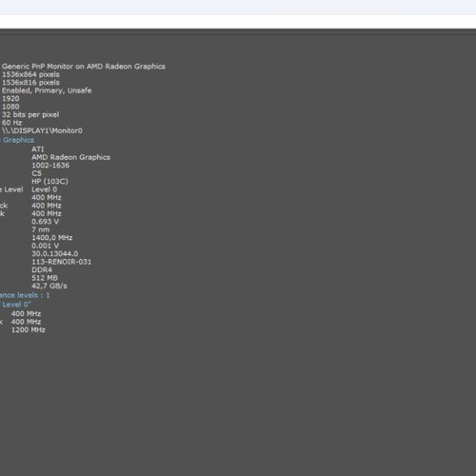Click the 7 nm technology value
Image resolution: width=476 pixels, height=476 pixels.
(x=41, y=229)
